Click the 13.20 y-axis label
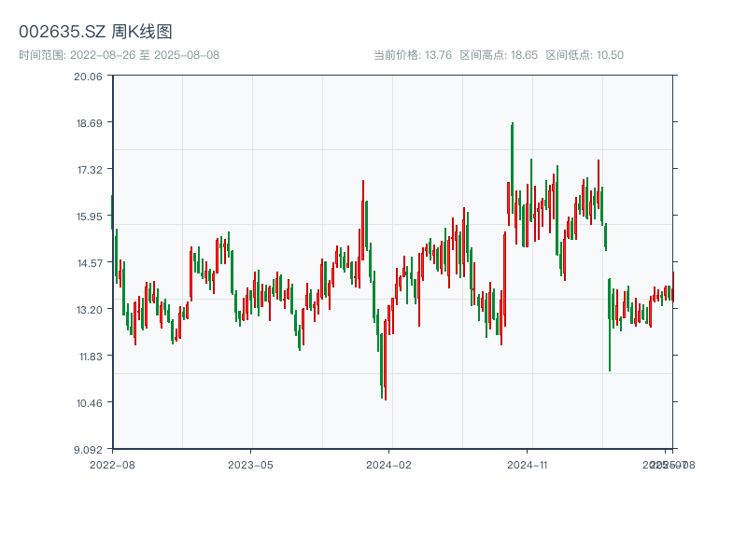The image size is (747, 560). pos(89,310)
